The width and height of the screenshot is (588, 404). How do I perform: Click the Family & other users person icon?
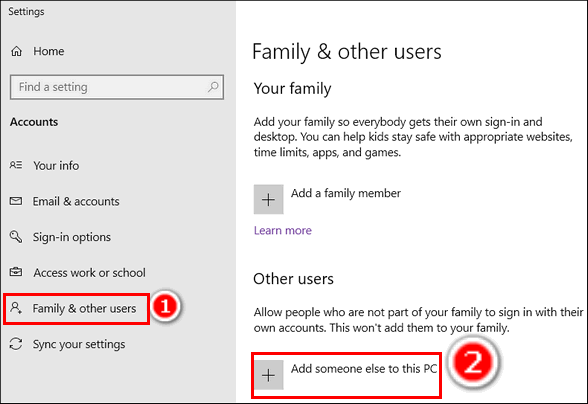[x=16, y=308]
